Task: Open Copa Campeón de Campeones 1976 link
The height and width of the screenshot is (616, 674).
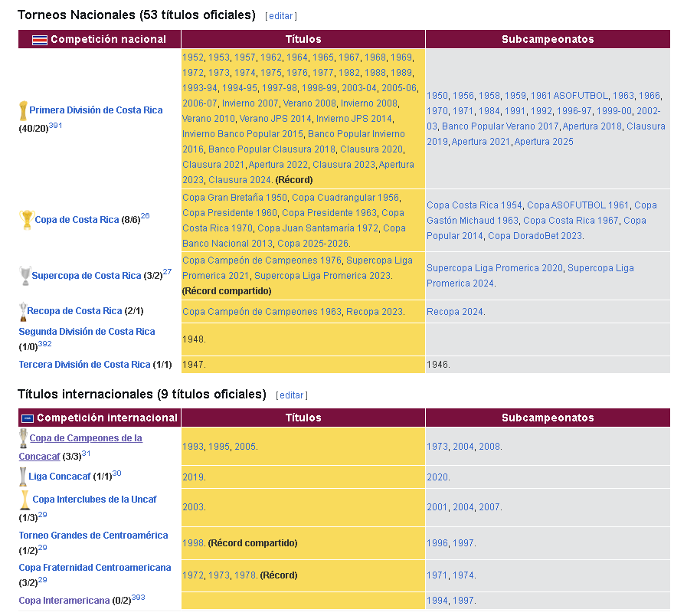Action: (x=262, y=260)
